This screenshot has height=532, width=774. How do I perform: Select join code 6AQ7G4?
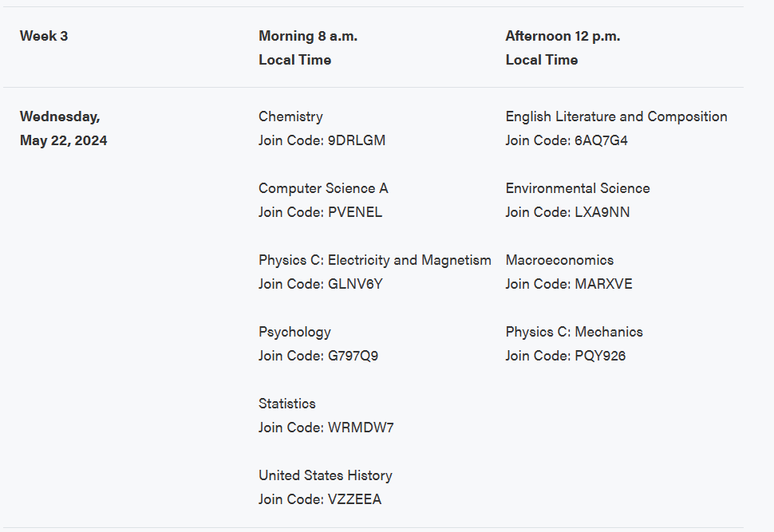(x=601, y=140)
